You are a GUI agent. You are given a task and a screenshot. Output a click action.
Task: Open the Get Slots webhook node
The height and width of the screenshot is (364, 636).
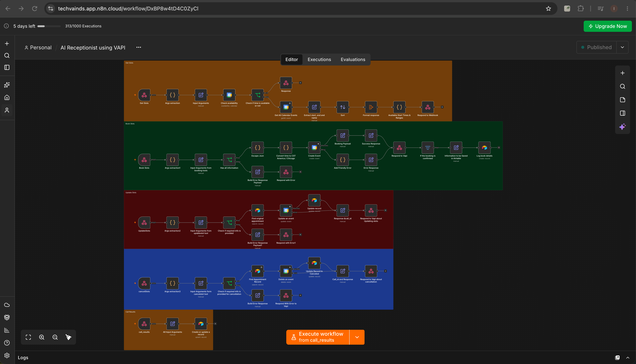[x=144, y=95]
